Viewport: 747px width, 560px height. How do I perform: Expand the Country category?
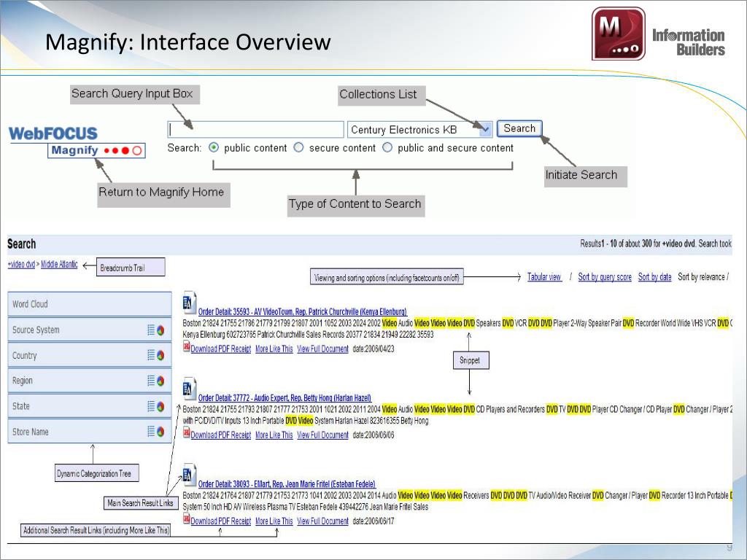point(90,355)
